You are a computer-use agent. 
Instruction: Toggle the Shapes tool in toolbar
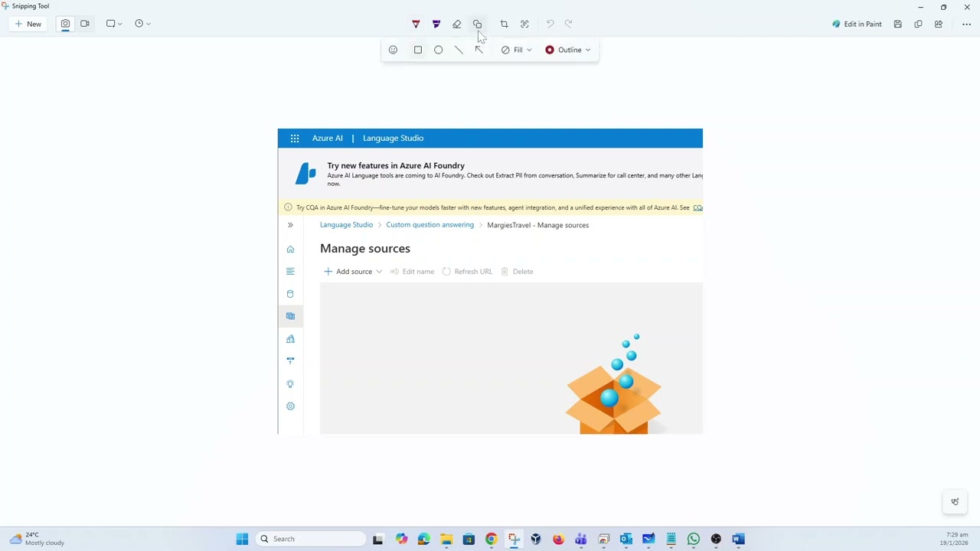(477, 24)
